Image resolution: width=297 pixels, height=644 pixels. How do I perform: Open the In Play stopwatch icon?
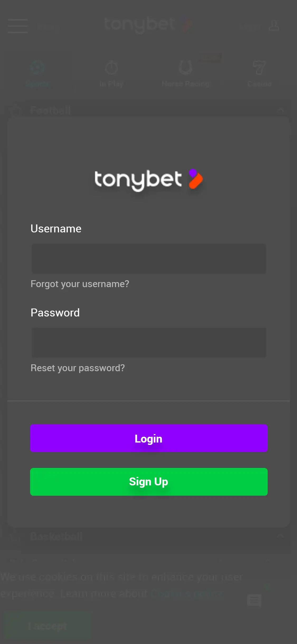coord(111,68)
